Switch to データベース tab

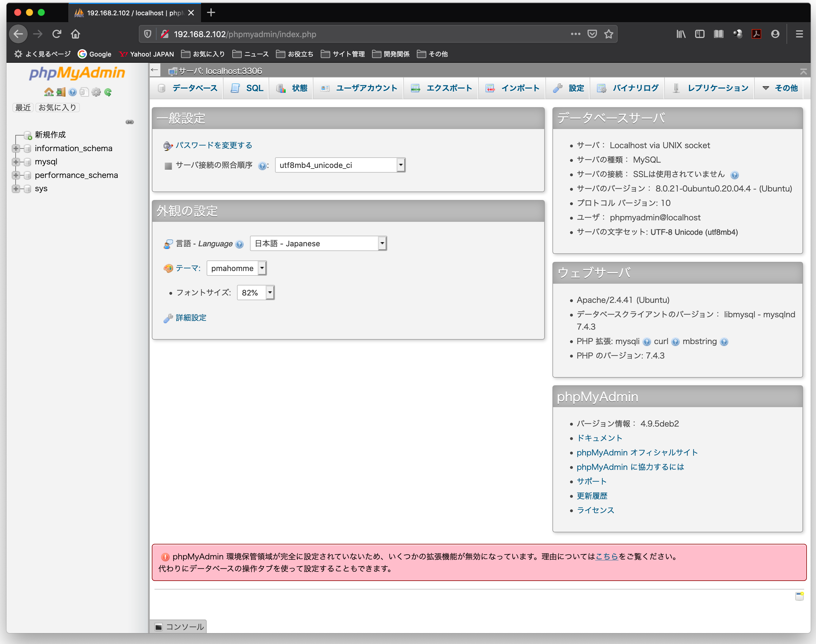(187, 88)
